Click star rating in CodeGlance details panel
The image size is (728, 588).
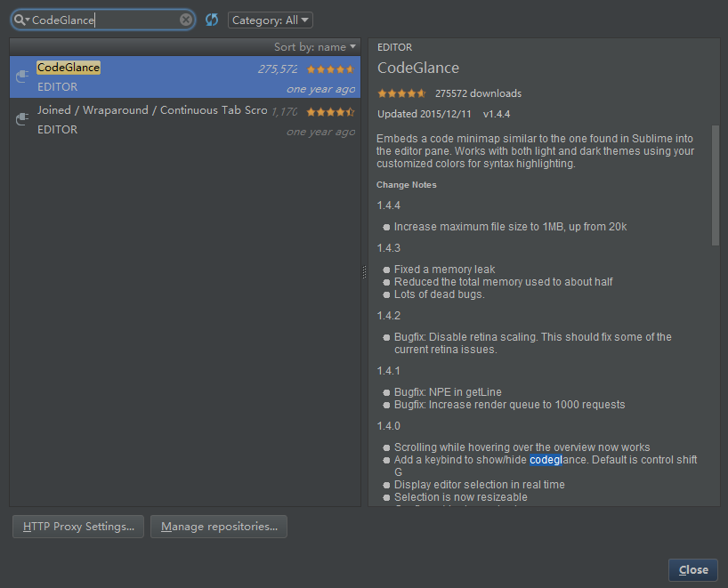click(x=401, y=93)
